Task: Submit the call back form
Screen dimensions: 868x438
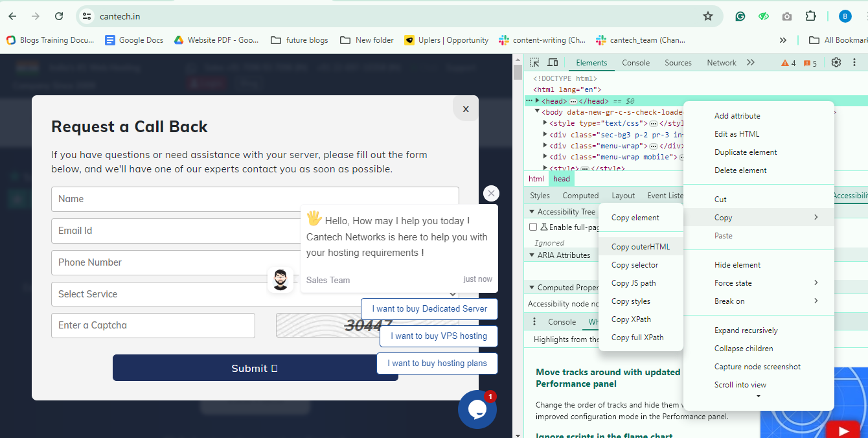Action: [x=255, y=368]
